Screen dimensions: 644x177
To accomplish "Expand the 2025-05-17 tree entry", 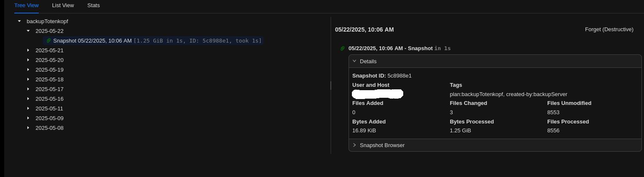I will pos(28,89).
